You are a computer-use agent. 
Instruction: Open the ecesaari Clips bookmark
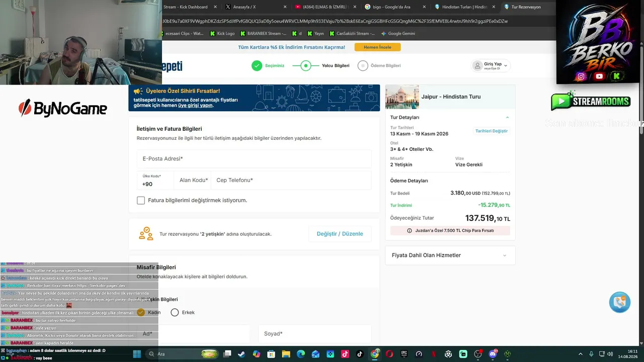(x=182, y=34)
